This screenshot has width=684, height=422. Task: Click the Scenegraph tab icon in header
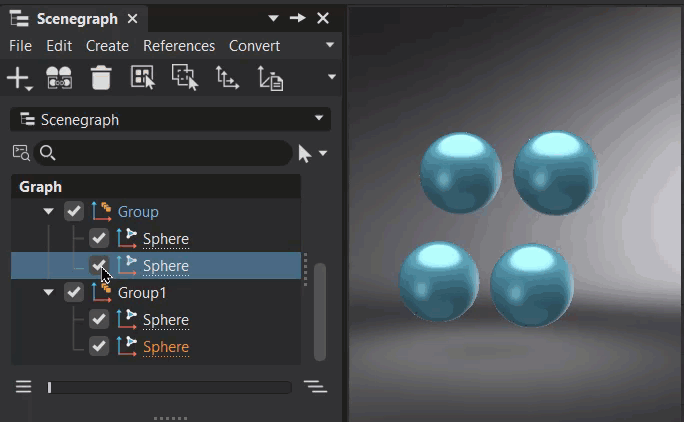[19, 19]
